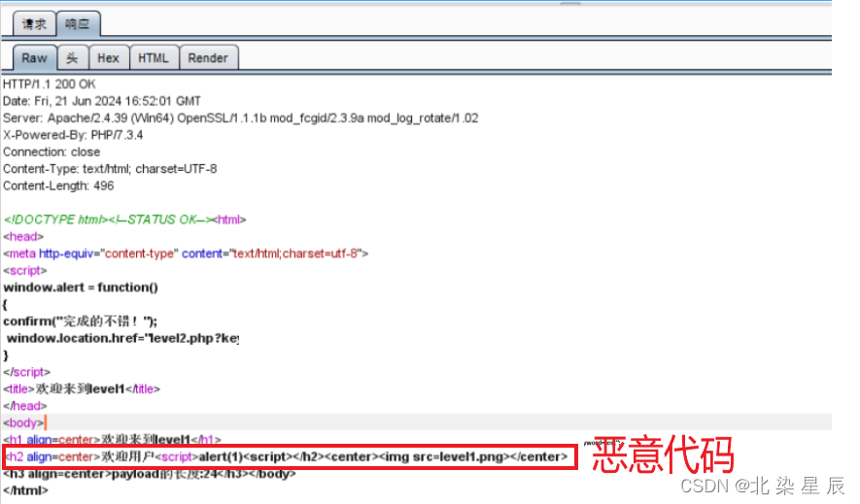Open the 头 (Headers) tab

coord(73,58)
